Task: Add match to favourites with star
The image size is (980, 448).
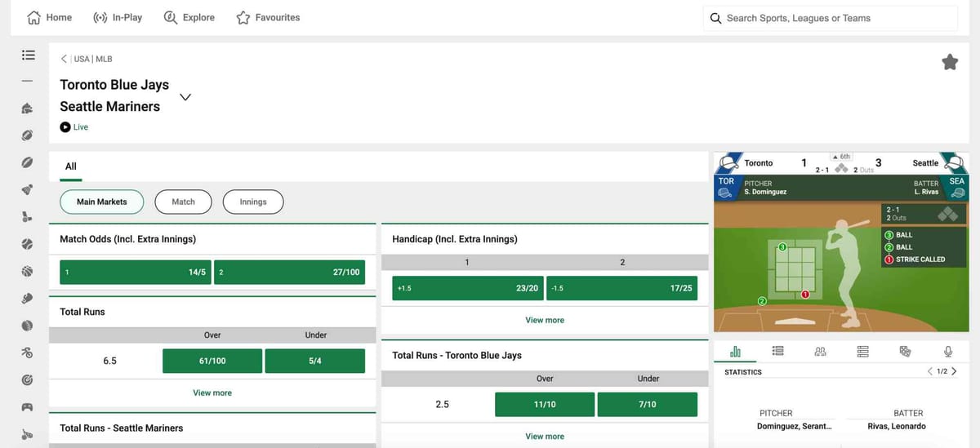Action: coord(950,62)
